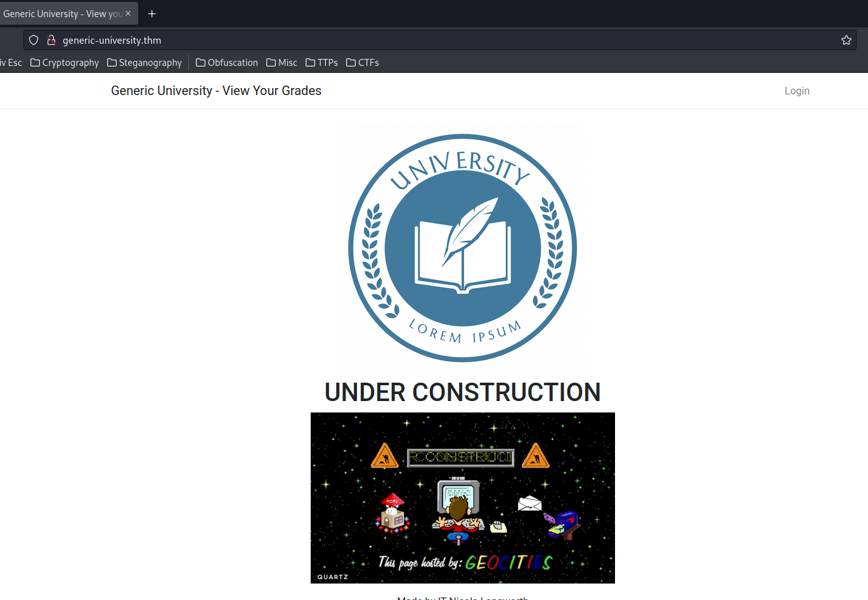Open a new tab with plus button
This screenshot has width=868, height=600.
click(152, 13)
